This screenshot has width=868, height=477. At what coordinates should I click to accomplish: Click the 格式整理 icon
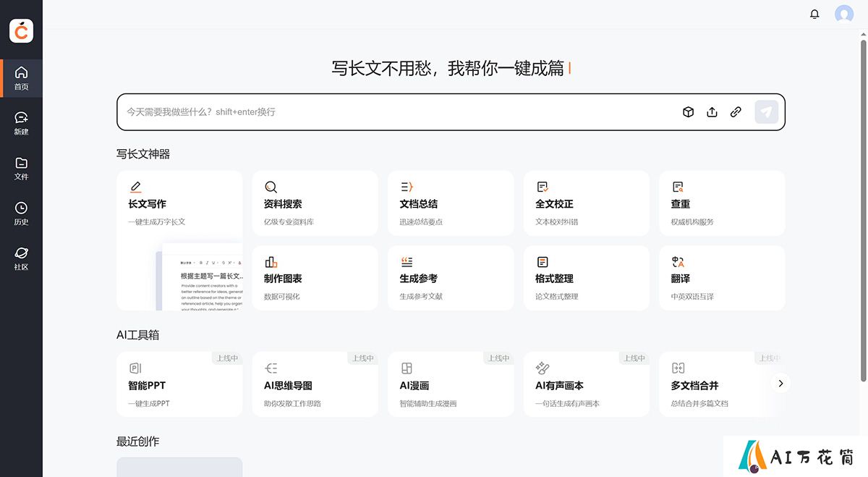pos(542,261)
